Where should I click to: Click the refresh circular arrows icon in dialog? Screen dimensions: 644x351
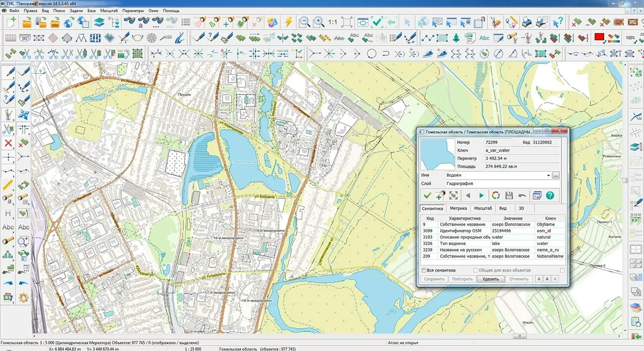click(x=495, y=196)
